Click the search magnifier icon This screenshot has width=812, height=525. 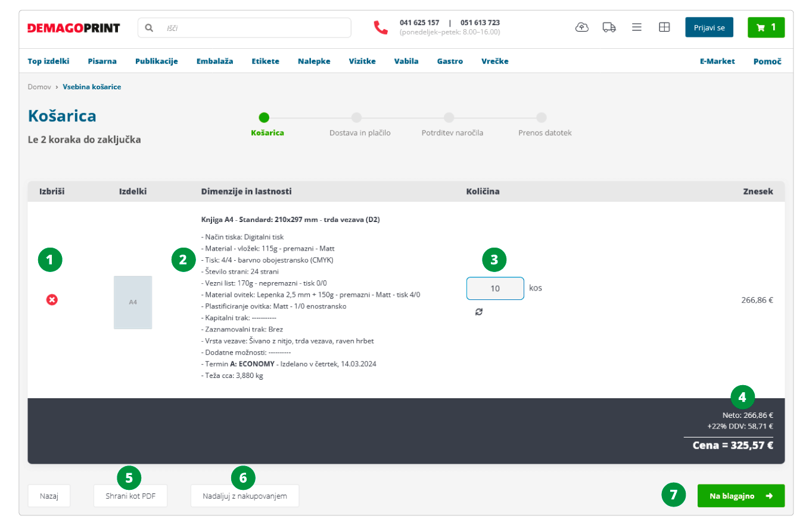coord(150,28)
